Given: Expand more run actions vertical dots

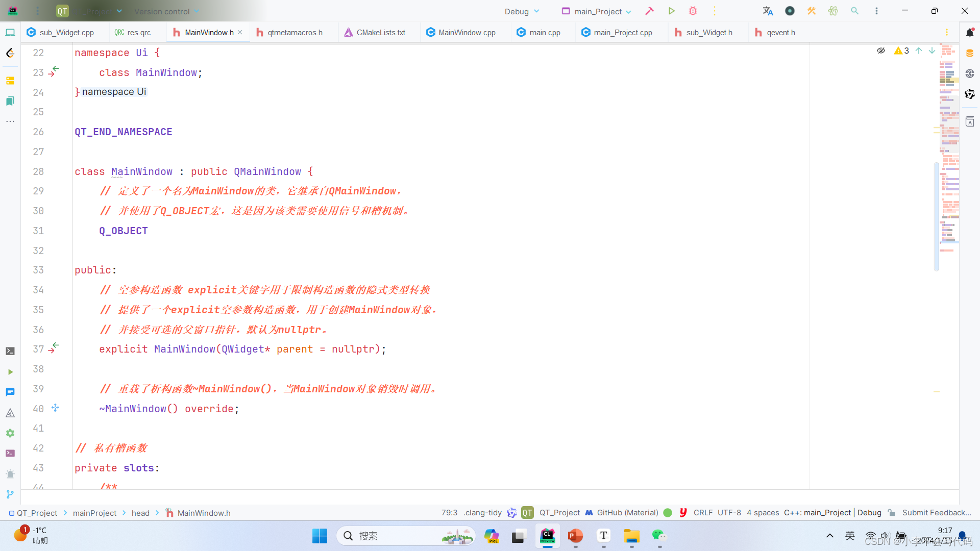Looking at the screenshot, I should (715, 11).
